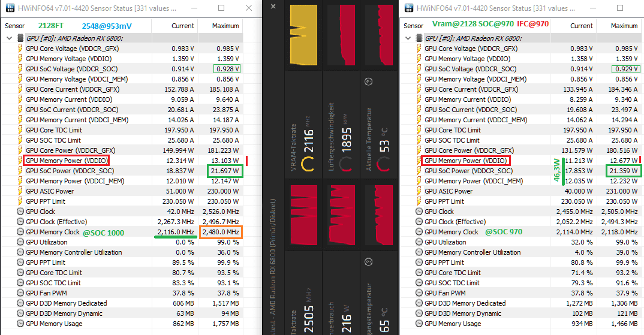Click help icon above the 65 °C temperature tile

coord(368,261)
